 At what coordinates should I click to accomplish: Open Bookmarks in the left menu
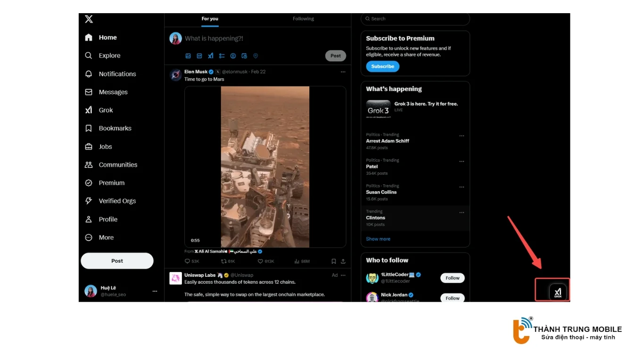(115, 128)
